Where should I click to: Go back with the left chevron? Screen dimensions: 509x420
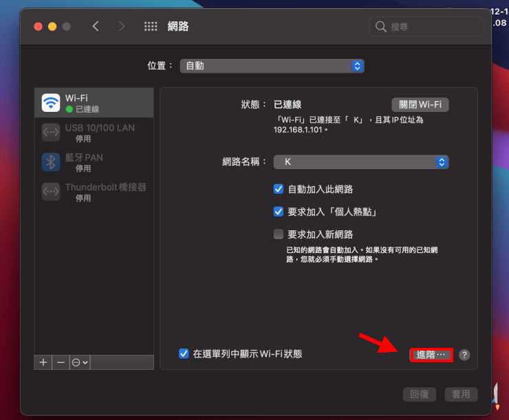(96, 27)
